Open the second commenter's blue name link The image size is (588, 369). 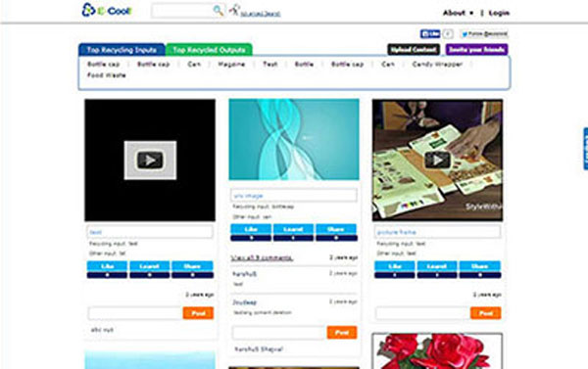tap(244, 302)
